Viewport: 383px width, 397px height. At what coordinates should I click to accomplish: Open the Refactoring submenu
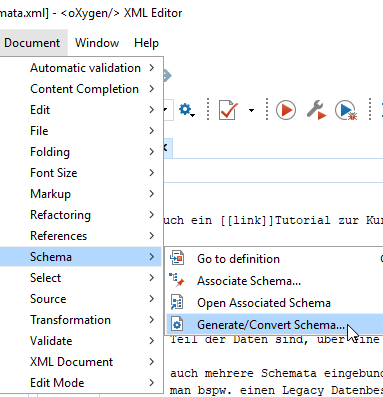point(82,215)
